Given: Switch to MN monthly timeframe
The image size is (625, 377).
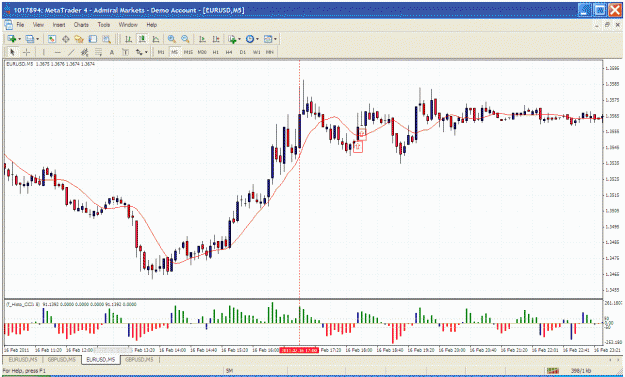Looking at the screenshot, I should coord(270,52).
